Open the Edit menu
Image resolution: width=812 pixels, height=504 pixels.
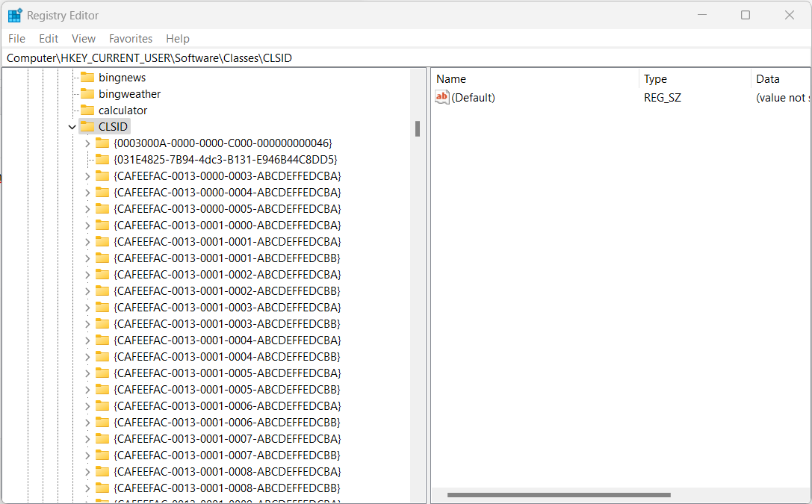tap(49, 39)
